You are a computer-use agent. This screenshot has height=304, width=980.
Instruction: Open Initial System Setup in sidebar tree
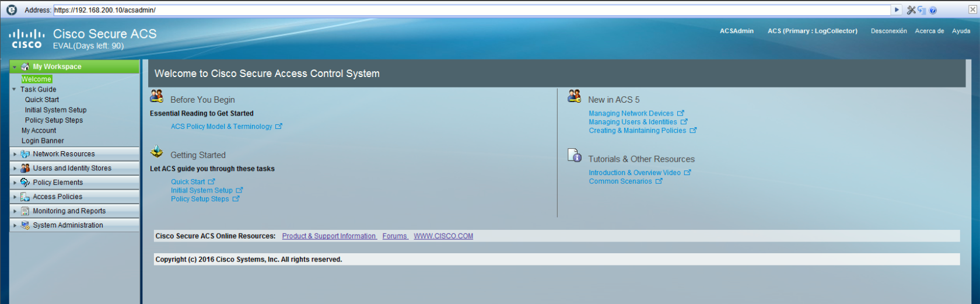click(x=55, y=110)
